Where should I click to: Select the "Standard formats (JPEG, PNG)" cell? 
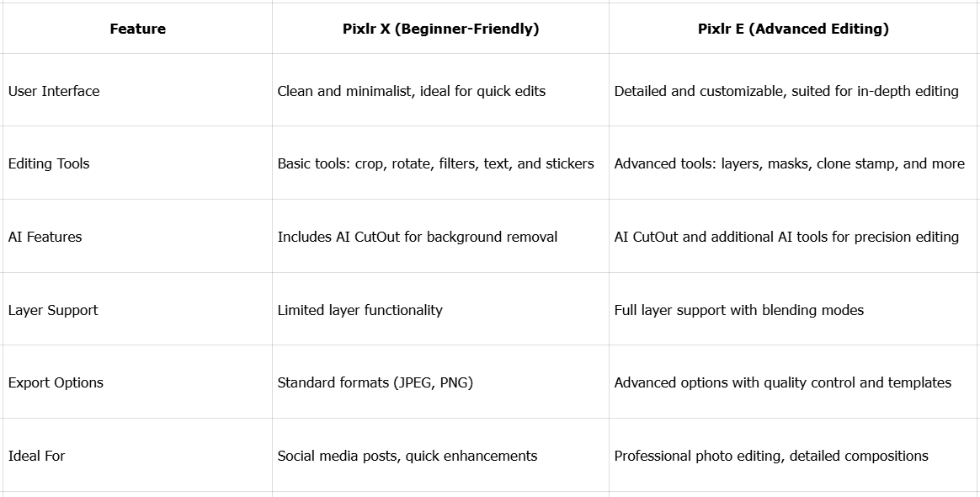pyautogui.click(x=375, y=382)
